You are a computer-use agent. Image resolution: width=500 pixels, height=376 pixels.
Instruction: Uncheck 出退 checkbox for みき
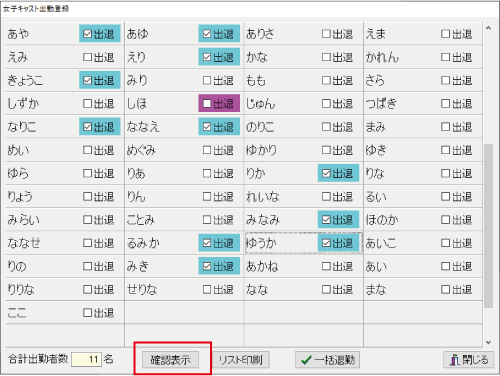coord(207,266)
